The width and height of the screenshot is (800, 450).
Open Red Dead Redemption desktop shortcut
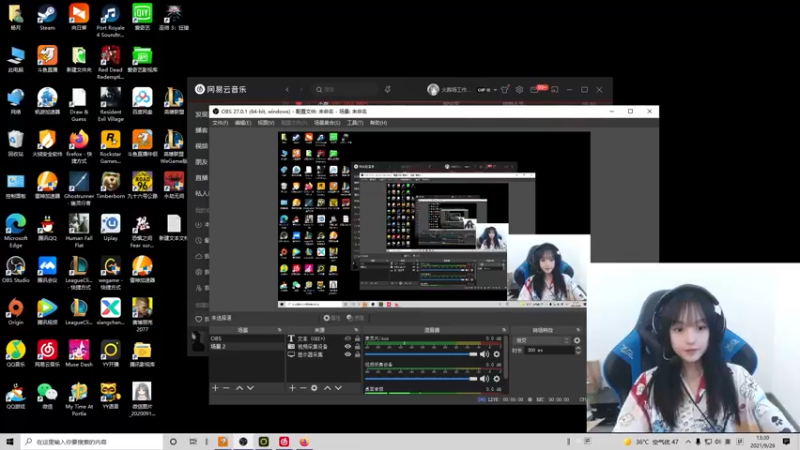[110, 63]
